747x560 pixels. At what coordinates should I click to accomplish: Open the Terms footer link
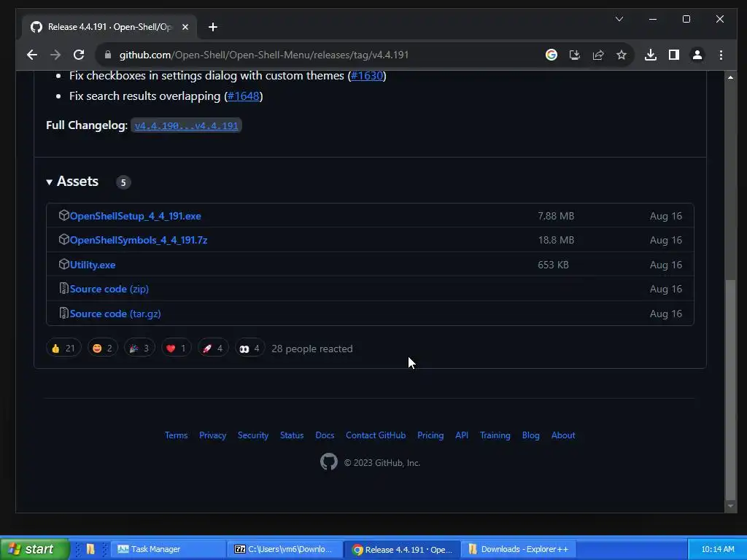pos(177,435)
